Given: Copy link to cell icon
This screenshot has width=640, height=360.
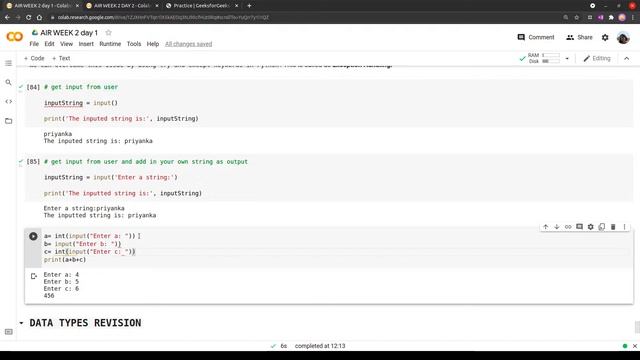Looking at the screenshot, I should (x=568, y=227).
